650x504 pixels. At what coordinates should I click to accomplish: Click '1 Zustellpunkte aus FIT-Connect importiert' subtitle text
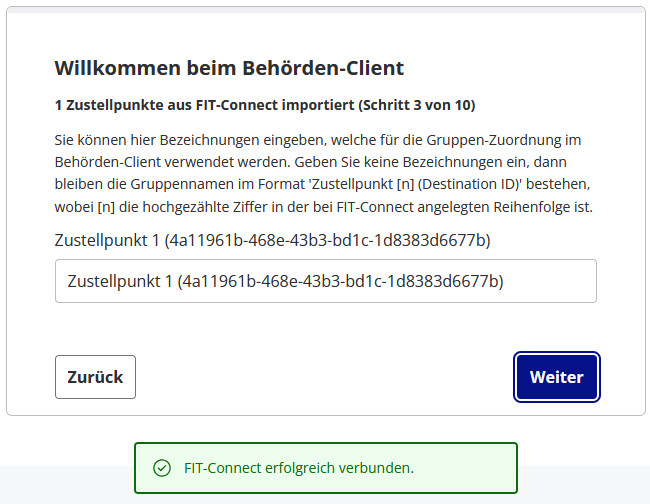(x=205, y=105)
